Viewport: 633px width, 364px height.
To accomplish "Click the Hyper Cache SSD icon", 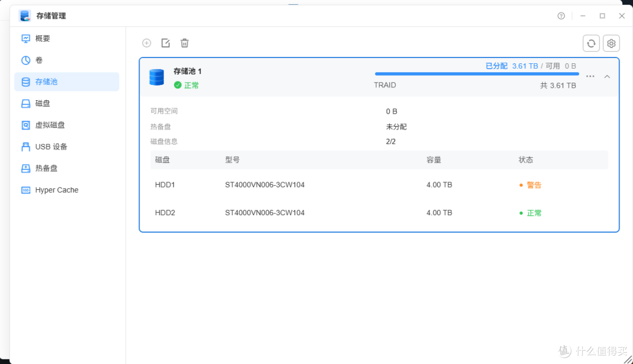I will tap(26, 190).
